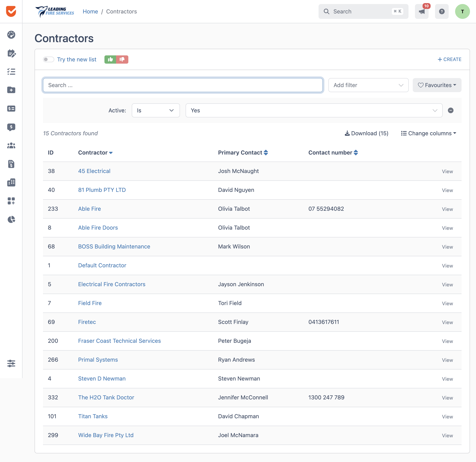Viewport: 476px width, 462px height.
Task: Open the Active value Yes dropdown
Action: coord(314,110)
